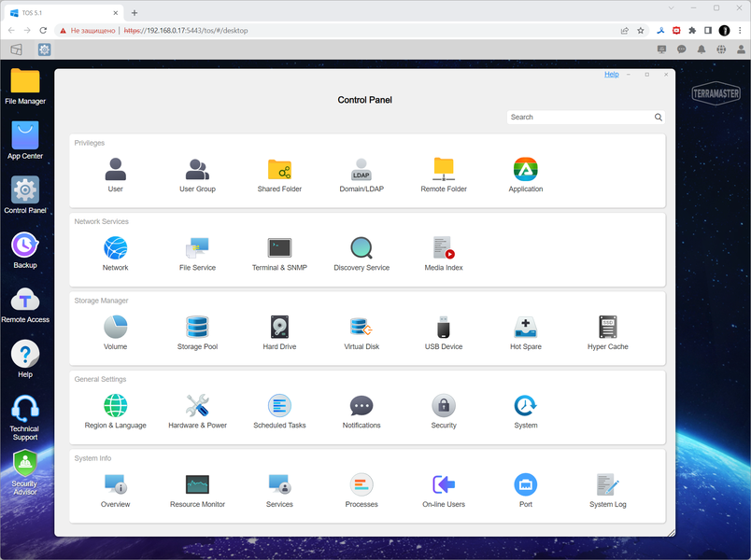751x560 pixels.
Task: Reload the browser page
Action: tap(43, 31)
